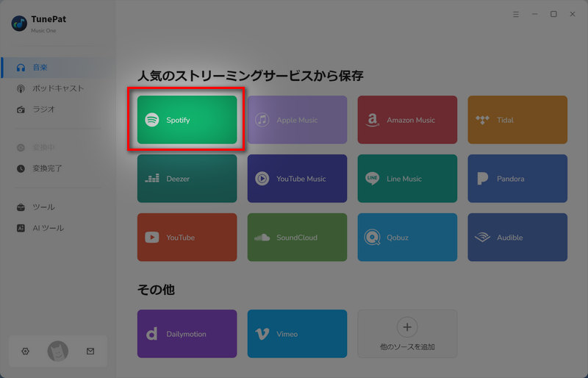This screenshot has width=588, height=378.
Task: Open the ツール section
Action: point(58,207)
